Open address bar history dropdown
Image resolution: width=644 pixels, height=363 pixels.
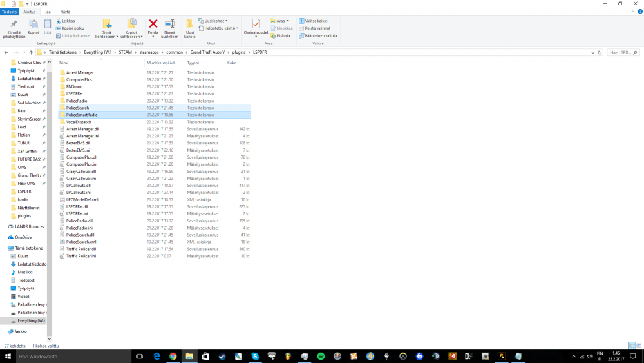[592, 53]
